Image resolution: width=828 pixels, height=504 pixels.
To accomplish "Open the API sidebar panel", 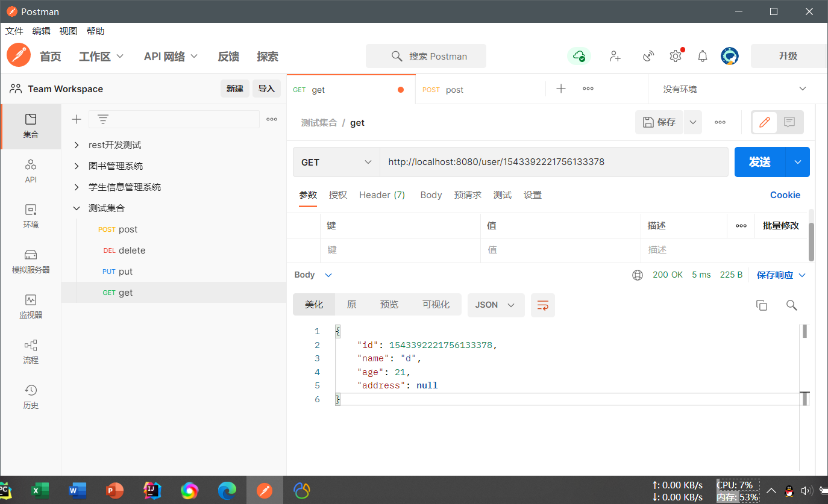I will point(31,172).
